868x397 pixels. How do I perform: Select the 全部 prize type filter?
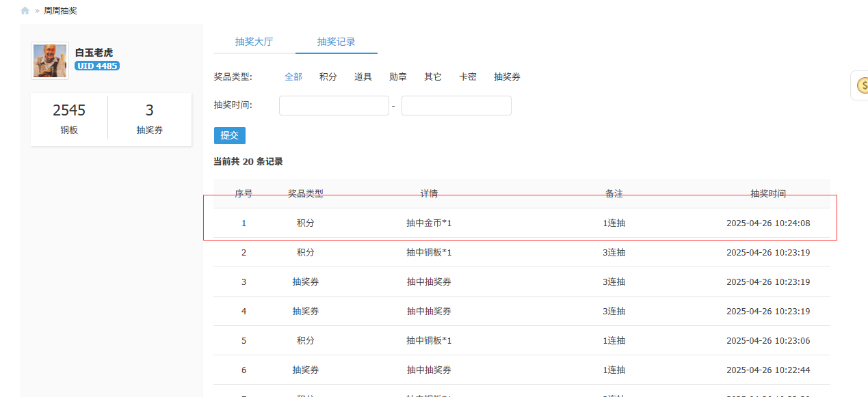(x=293, y=77)
